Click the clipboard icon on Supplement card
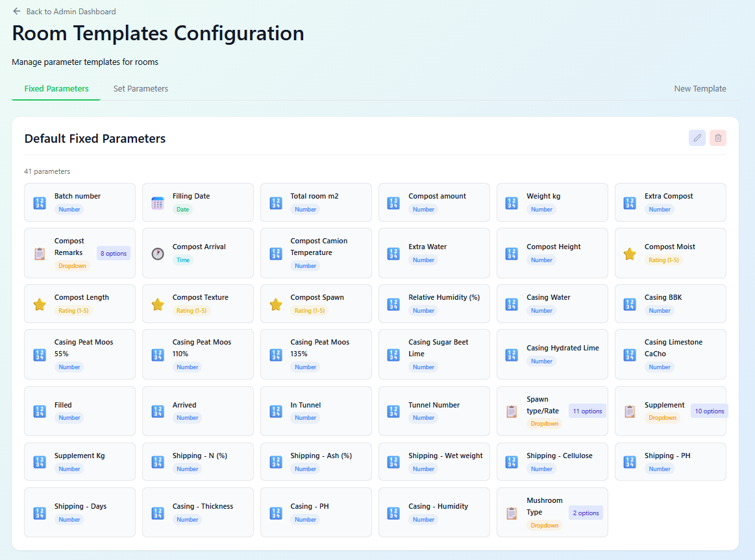Image resolution: width=755 pixels, height=560 pixels. point(630,411)
